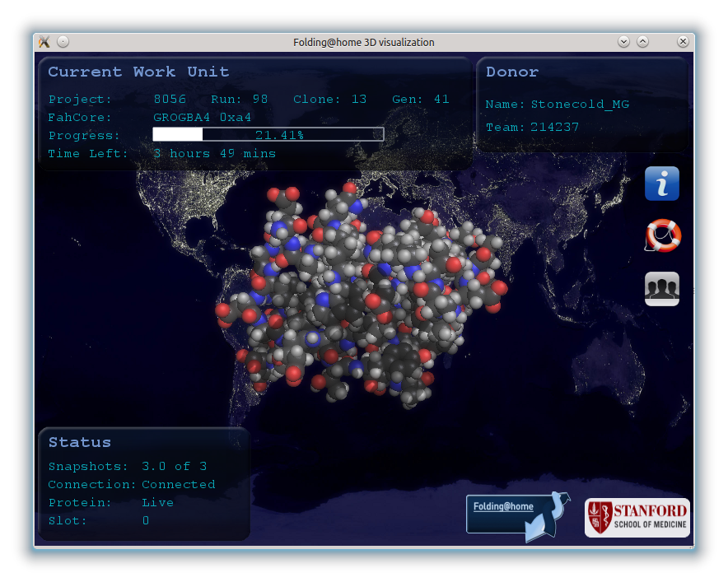Click the 'Status' panel heading

80,442
